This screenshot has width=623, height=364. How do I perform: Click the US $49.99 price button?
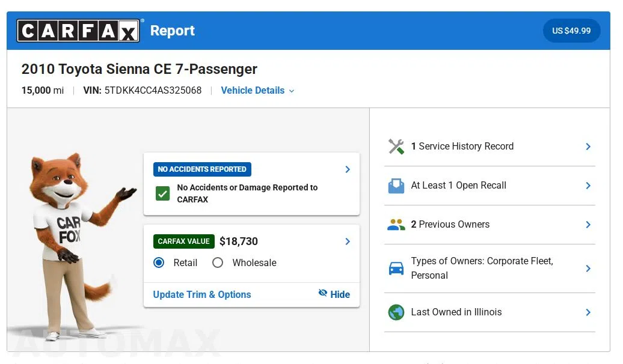(571, 31)
